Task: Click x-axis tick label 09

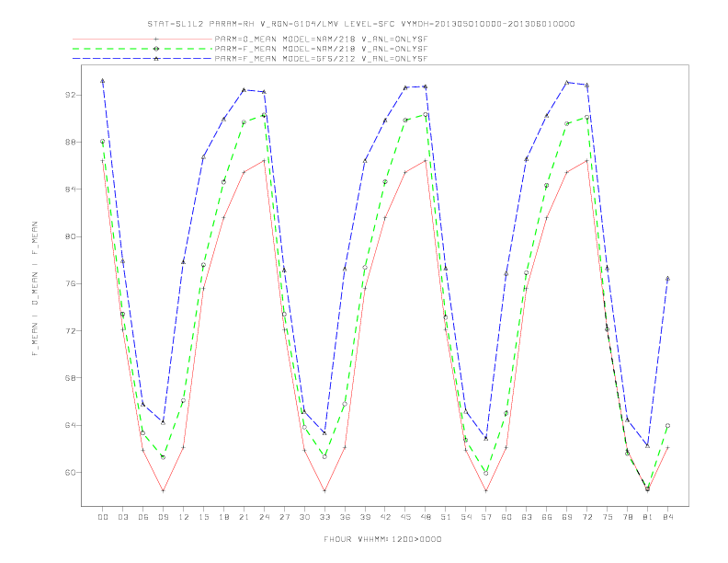Action: tap(163, 517)
